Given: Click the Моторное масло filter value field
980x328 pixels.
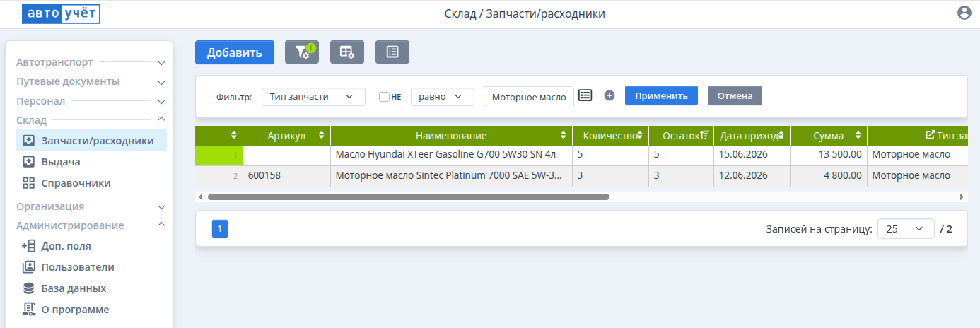Looking at the screenshot, I should (529, 97).
